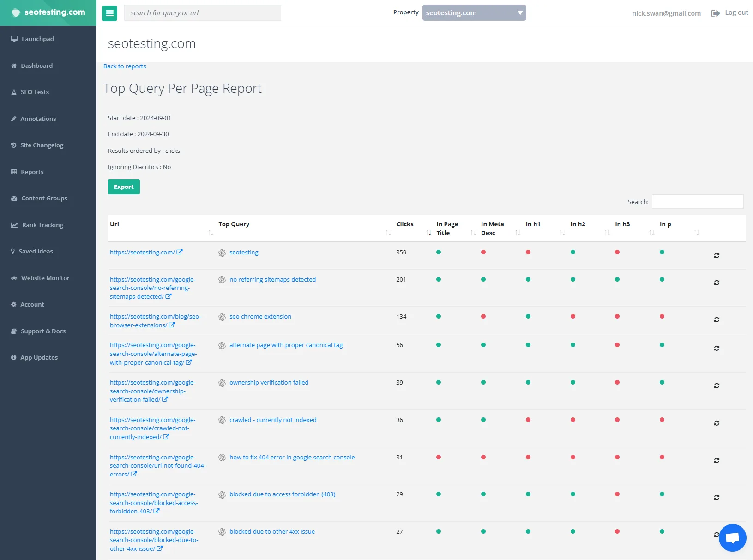Open Rank Tracking in sidebar
The width and height of the screenshot is (753, 560).
(42, 225)
